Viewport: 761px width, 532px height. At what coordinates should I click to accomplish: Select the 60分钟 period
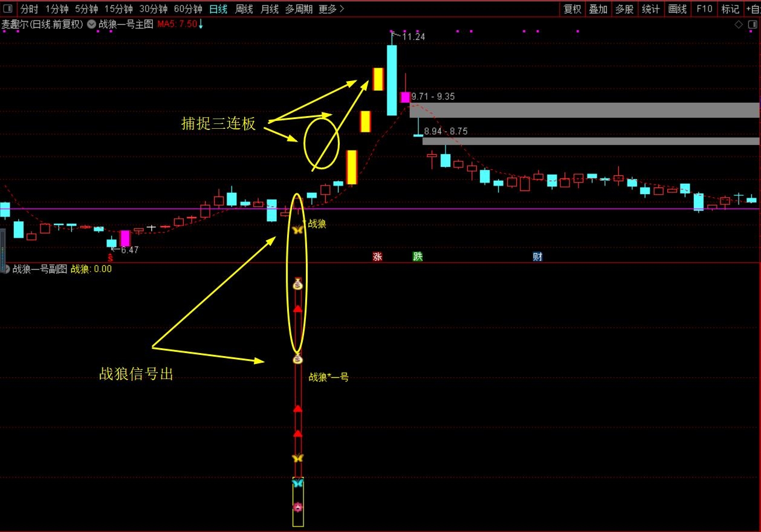188,9
